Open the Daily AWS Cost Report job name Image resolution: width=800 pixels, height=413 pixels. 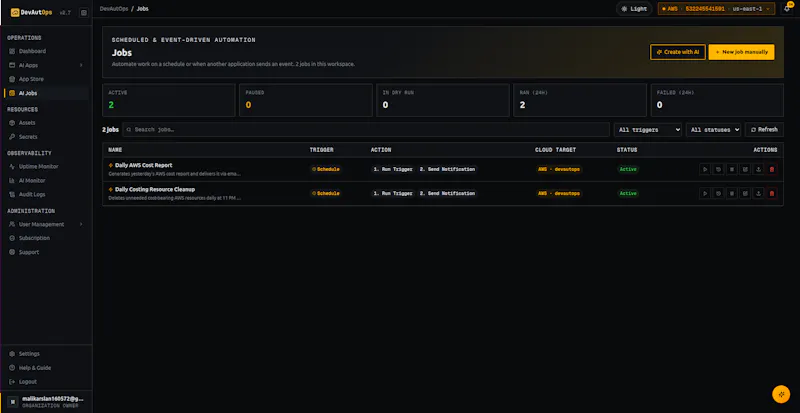tap(143, 165)
